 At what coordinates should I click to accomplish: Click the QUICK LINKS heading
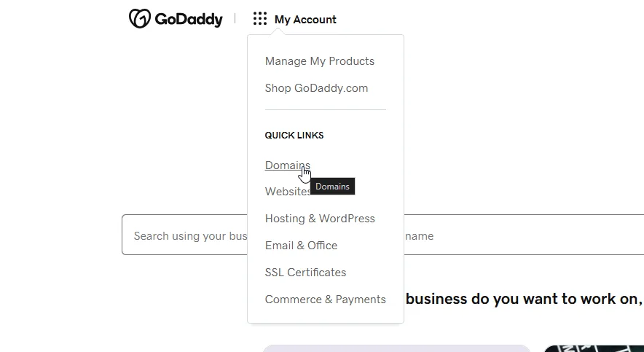(294, 136)
